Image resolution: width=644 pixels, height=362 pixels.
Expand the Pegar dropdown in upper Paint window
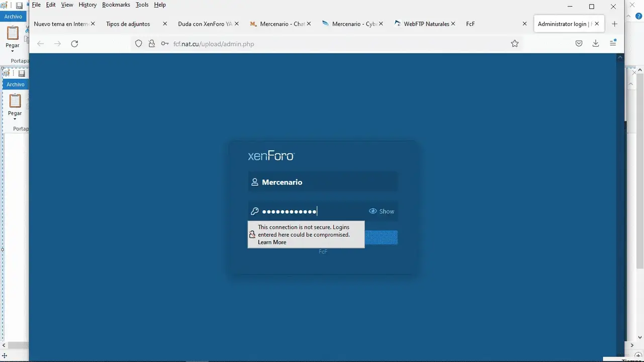click(x=13, y=51)
